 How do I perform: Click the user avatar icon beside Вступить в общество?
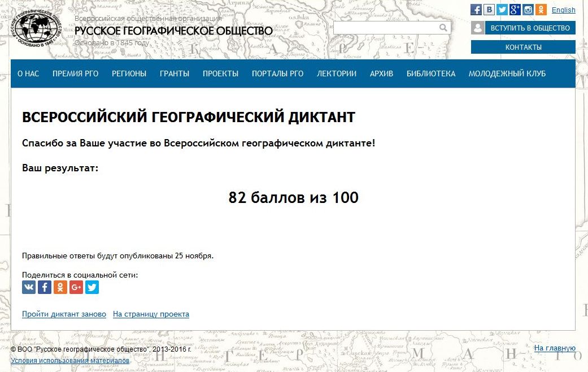pos(478,28)
